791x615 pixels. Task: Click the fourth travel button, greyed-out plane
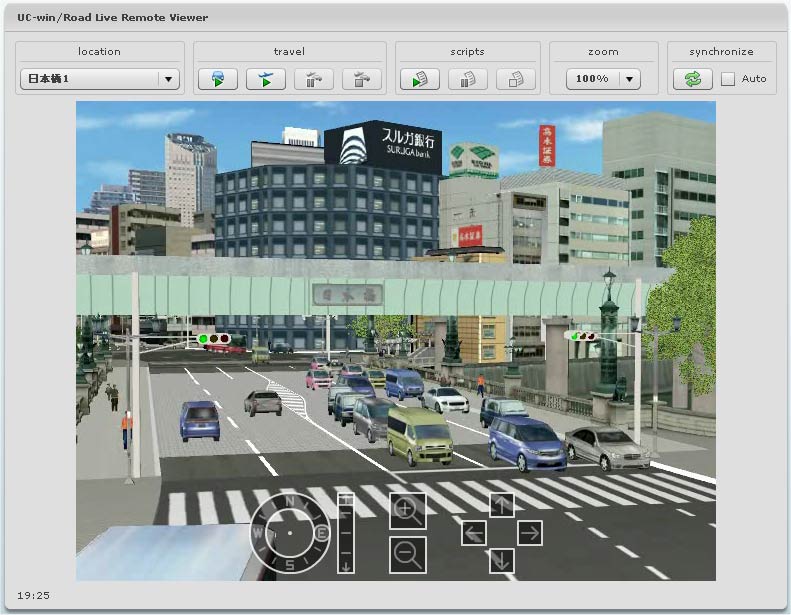(x=362, y=79)
